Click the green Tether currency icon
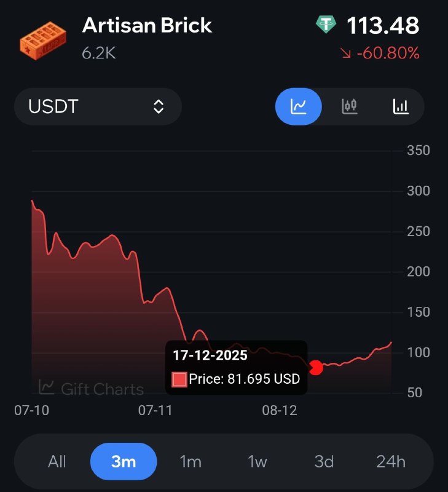The width and height of the screenshot is (448, 492). point(326,25)
